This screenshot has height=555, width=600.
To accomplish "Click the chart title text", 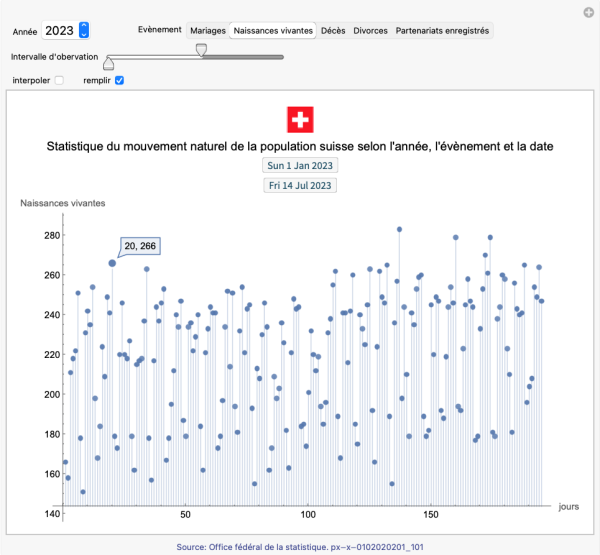I will tap(300, 146).
